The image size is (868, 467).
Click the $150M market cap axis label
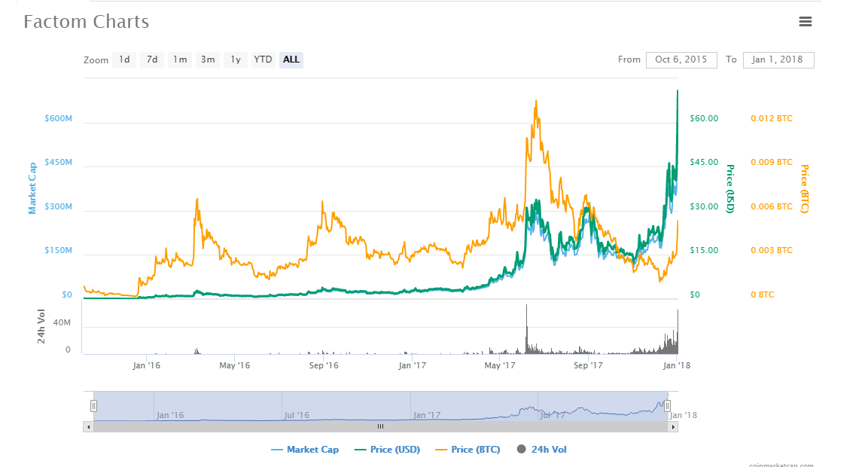(x=58, y=250)
